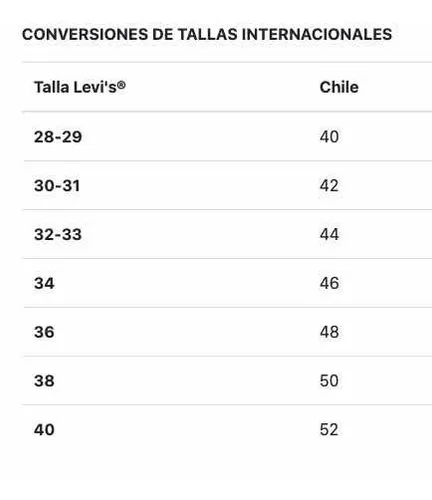This screenshot has height=500, width=432.
Task: Click the word INTERNACIONALES in the title
Action: tap(317, 34)
